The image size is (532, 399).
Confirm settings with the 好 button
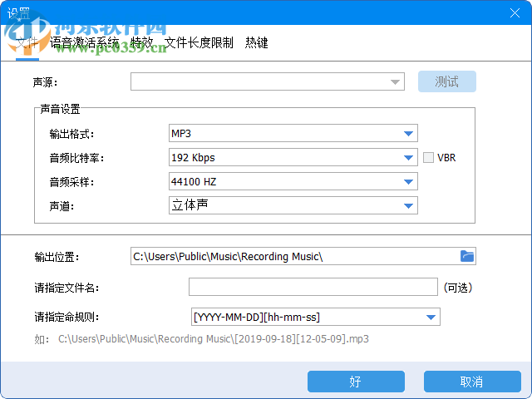[356, 382]
